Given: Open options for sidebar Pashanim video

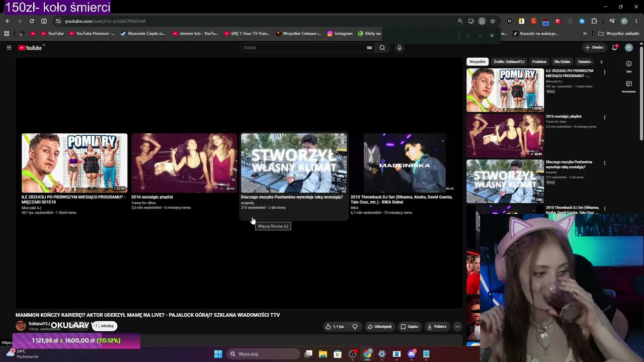Looking at the screenshot, I should pyautogui.click(x=605, y=163).
